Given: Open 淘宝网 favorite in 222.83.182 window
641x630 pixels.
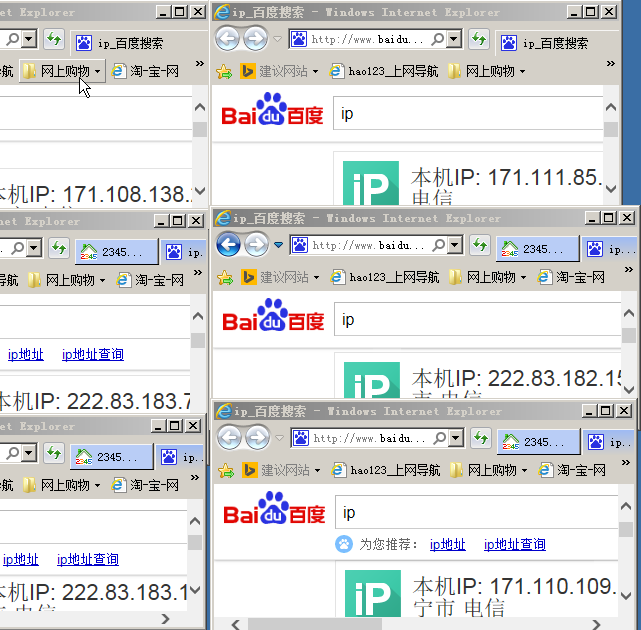Looking at the screenshot, I should pos(572,278).
